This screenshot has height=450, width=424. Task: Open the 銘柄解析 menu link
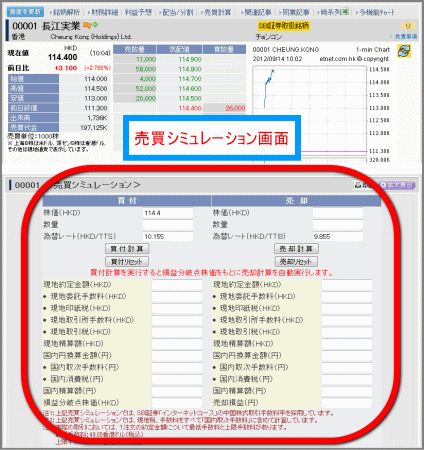[x=65, y=12]
